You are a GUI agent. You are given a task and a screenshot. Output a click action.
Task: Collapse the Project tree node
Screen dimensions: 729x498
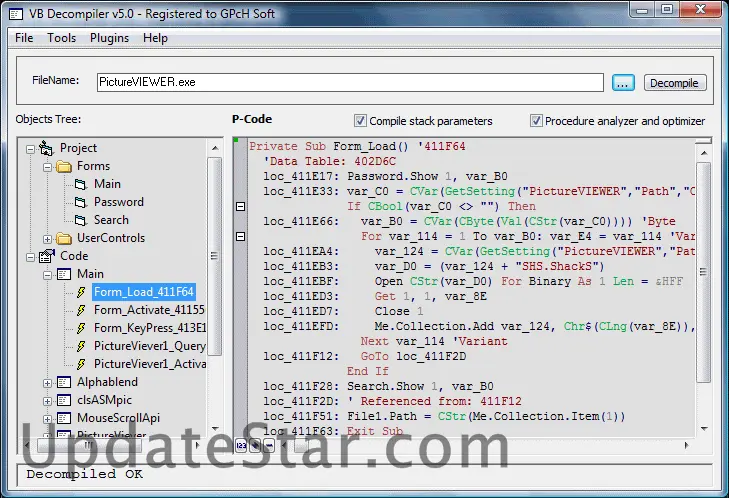(30, 149)
